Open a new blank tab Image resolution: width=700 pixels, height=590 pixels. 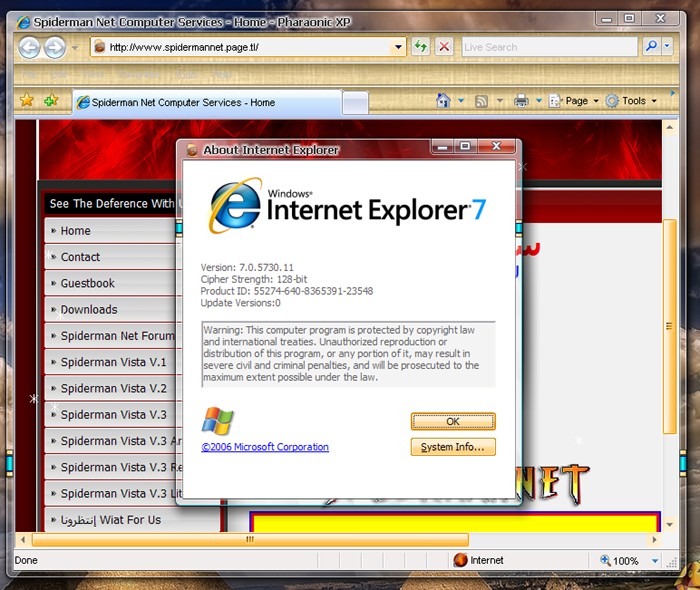(x=355, y=103)
